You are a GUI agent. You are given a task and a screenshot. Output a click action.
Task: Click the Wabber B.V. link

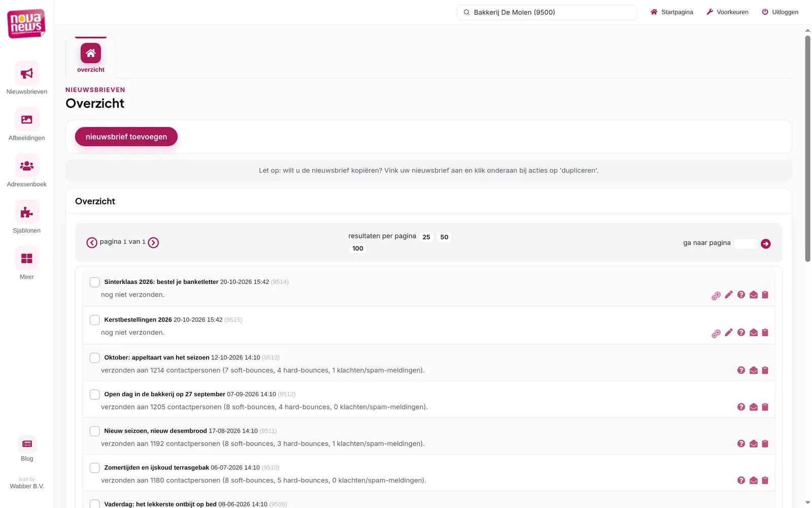pos(27,486)
